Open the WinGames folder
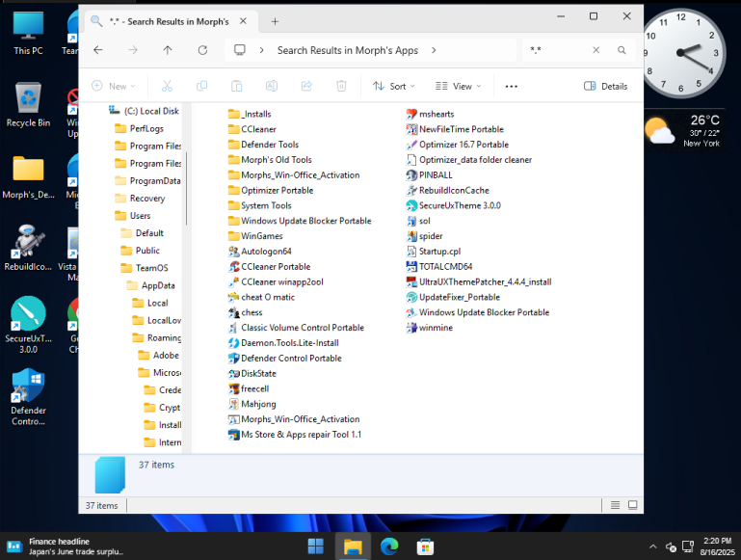The height and width of the screenshot is (560, 741). 255,236
